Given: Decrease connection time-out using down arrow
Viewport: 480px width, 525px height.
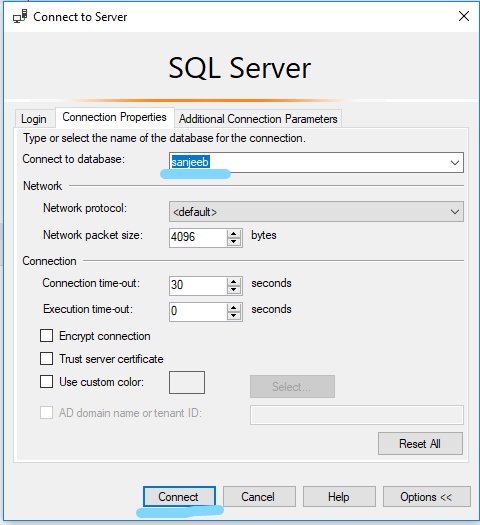Looking at the screenshot, I should pos(234,290).
